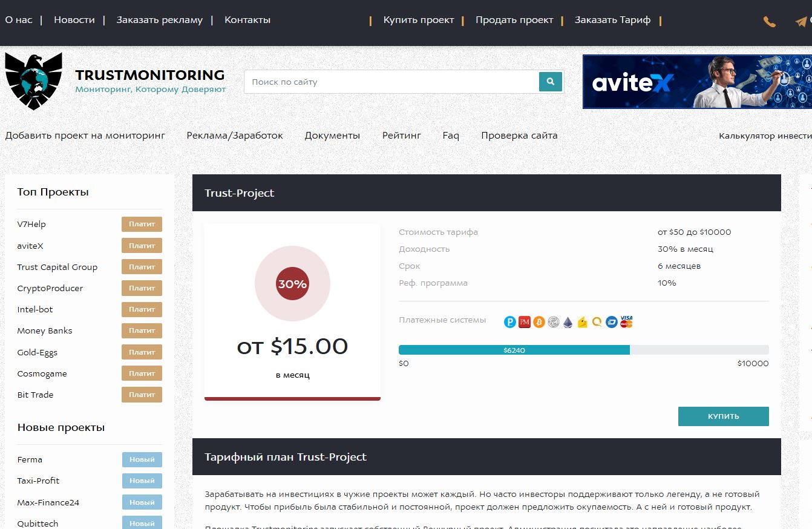Click Платит badge next to CryptoProducer
The height and width of the screenshot is (529, 812).
(142, 288)
